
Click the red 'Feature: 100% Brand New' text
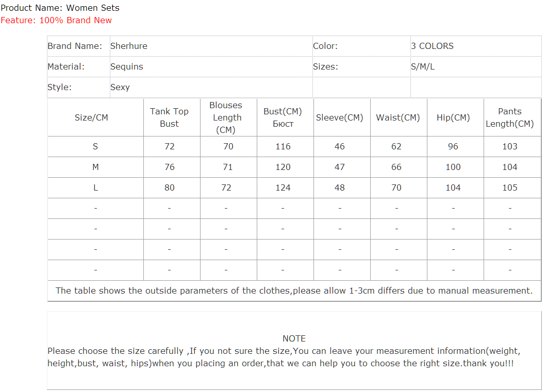(x=56, y=20)
